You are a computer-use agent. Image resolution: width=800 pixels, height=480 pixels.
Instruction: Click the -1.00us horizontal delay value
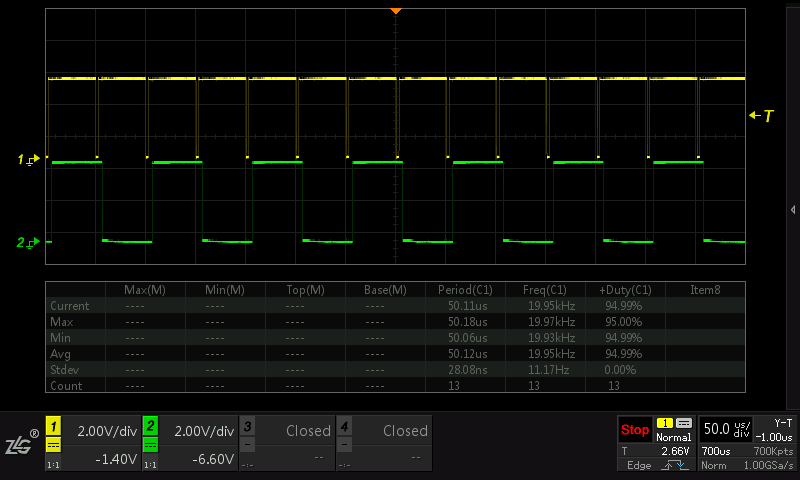coord(774,437)
